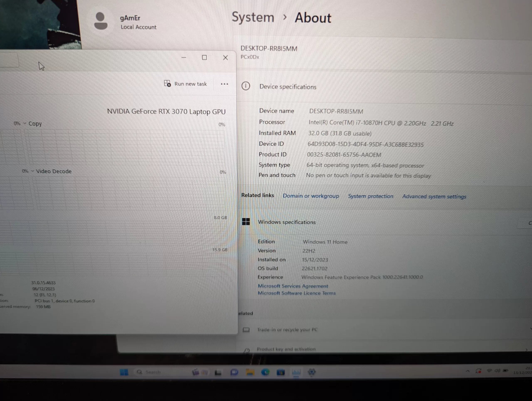Go to System in the breadcrumb

pos(253,17)
